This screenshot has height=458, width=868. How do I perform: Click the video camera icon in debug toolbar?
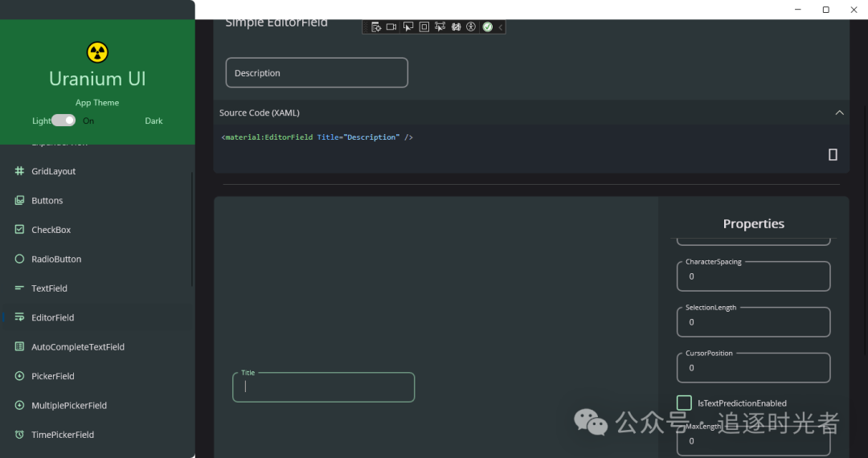391,27
